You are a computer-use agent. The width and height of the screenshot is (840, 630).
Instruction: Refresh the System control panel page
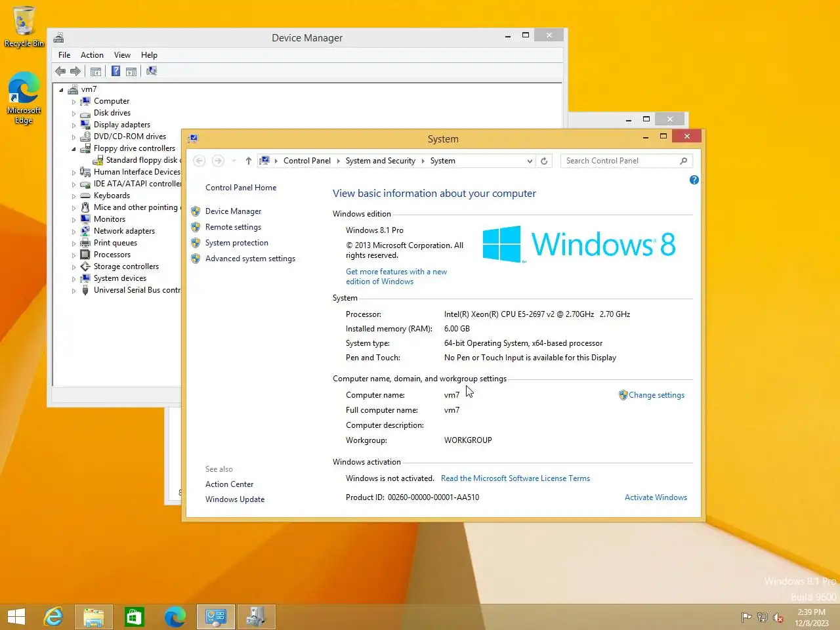[x=544, y=161]
